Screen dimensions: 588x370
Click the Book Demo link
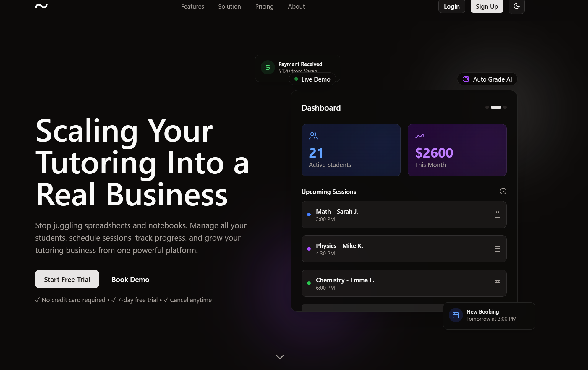point(130,279)
